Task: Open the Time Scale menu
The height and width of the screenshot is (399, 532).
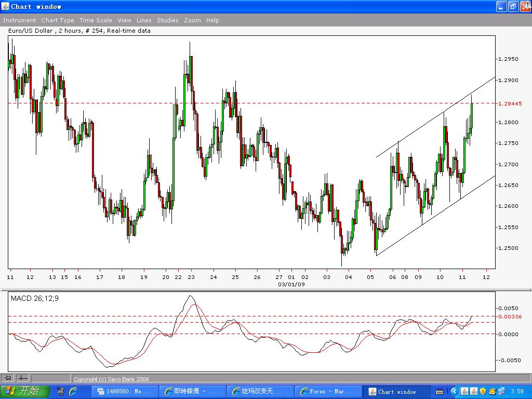Action: [x=96, y=20]
